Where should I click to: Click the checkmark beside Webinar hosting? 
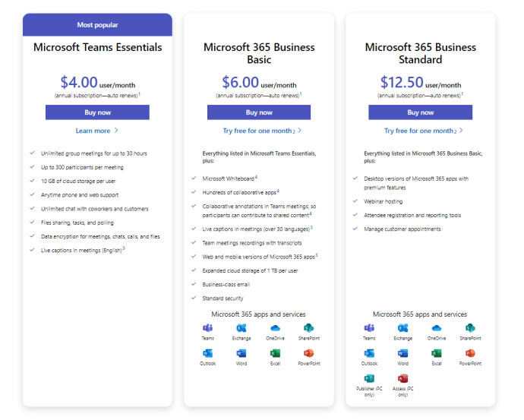[356, 201]
